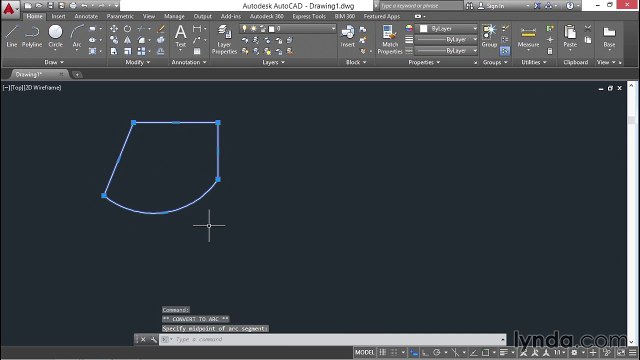
Task: Expand the Layers panel dropdown
Action: point(273,62)
